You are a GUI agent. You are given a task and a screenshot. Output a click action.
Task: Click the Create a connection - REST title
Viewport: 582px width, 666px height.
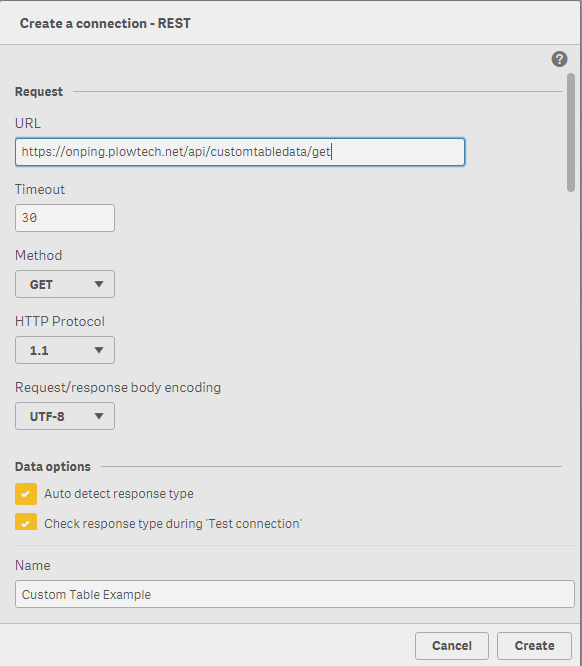[105, 23]
